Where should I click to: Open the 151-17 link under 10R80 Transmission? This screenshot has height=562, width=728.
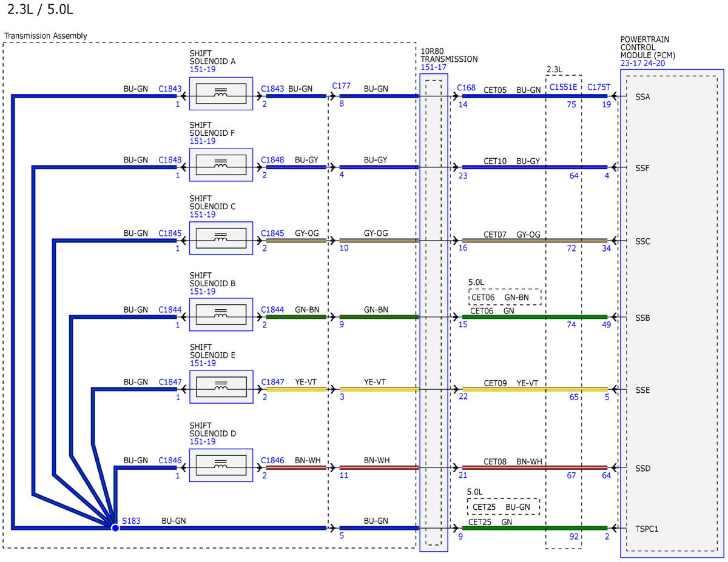(x=433, y=67)
